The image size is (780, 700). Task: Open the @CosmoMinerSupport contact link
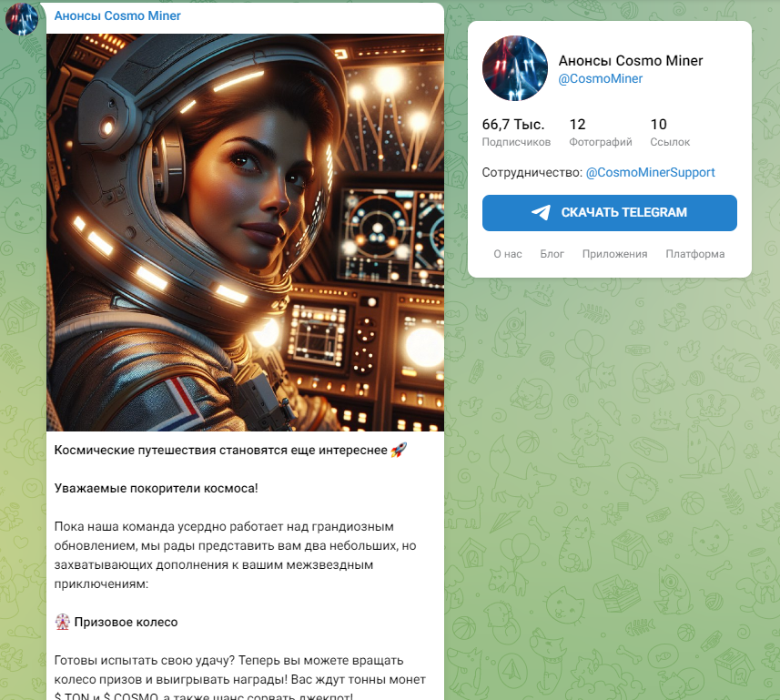click(650, 172)
